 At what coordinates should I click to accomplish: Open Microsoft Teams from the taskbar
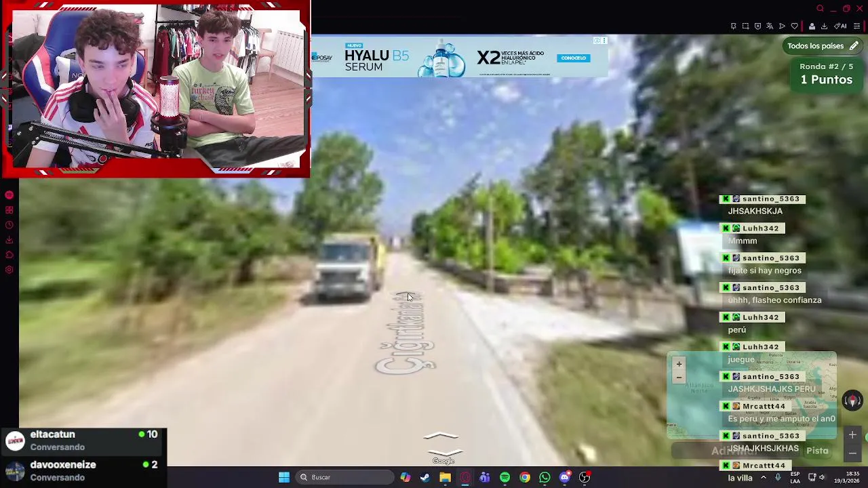(x=485, y=477)
